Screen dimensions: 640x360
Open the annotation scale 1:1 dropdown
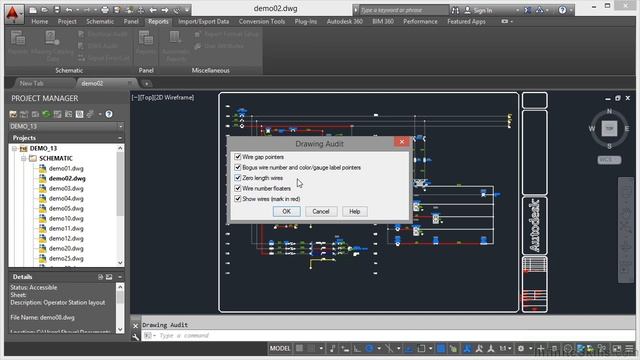[x=505, y=349]
